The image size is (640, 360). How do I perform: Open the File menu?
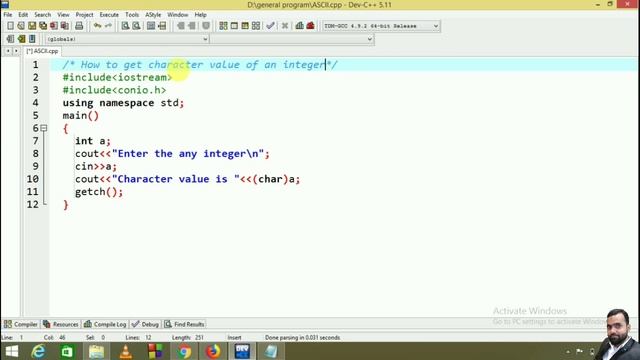pos(8,15)
